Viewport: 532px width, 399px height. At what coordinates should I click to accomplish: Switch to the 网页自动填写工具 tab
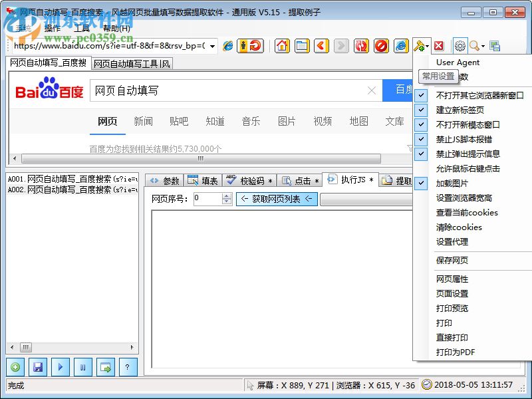coord(131,64)
